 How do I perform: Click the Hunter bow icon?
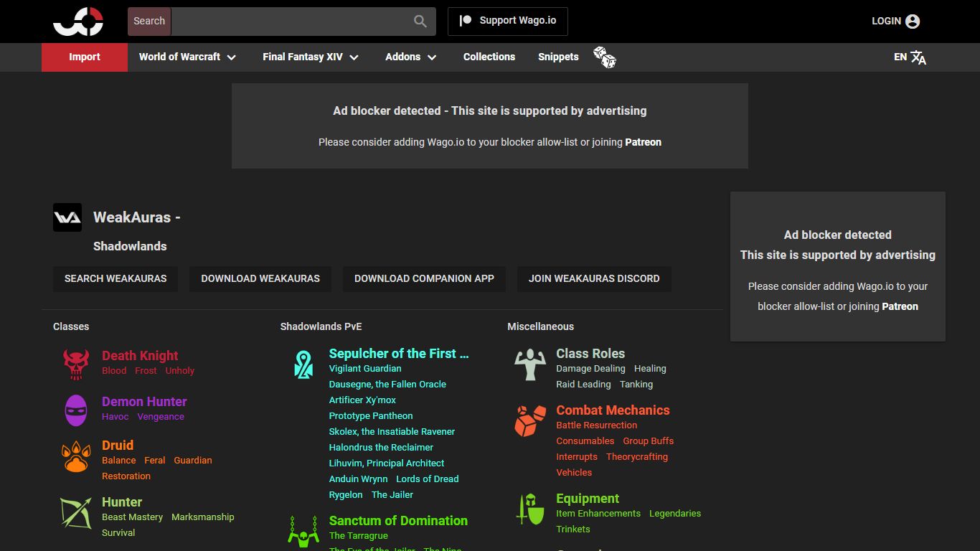click(76, 513)
